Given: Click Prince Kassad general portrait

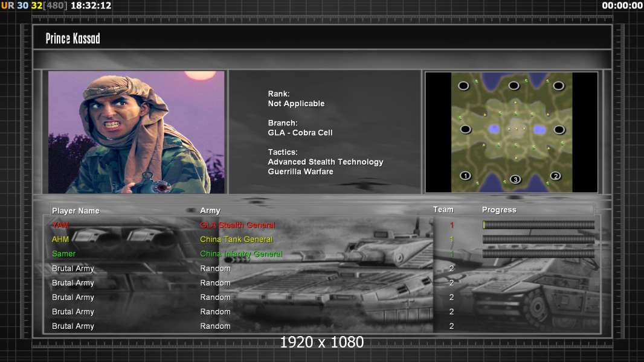Looking at the screenshot, I should click(137, 132).
